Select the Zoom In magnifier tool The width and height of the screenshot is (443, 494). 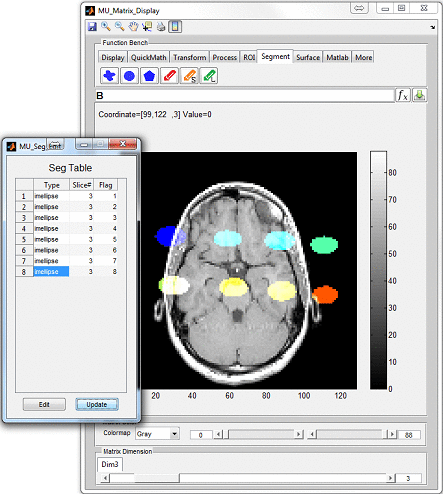click(x=106, y=27)
